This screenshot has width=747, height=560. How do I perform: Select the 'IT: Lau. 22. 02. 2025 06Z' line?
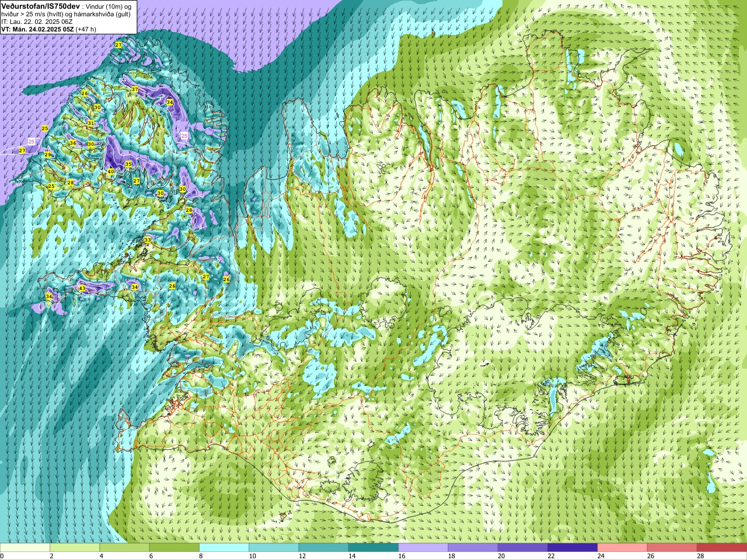[37, 22]
